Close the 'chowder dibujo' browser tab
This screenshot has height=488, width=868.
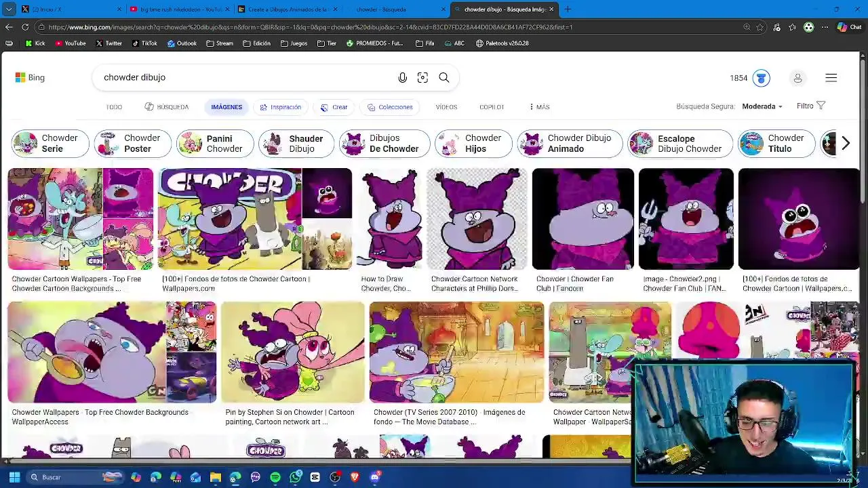[551, 9]
